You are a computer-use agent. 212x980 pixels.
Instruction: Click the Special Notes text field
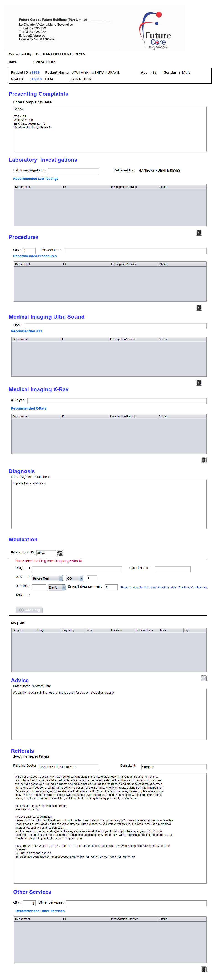point(172,569)
